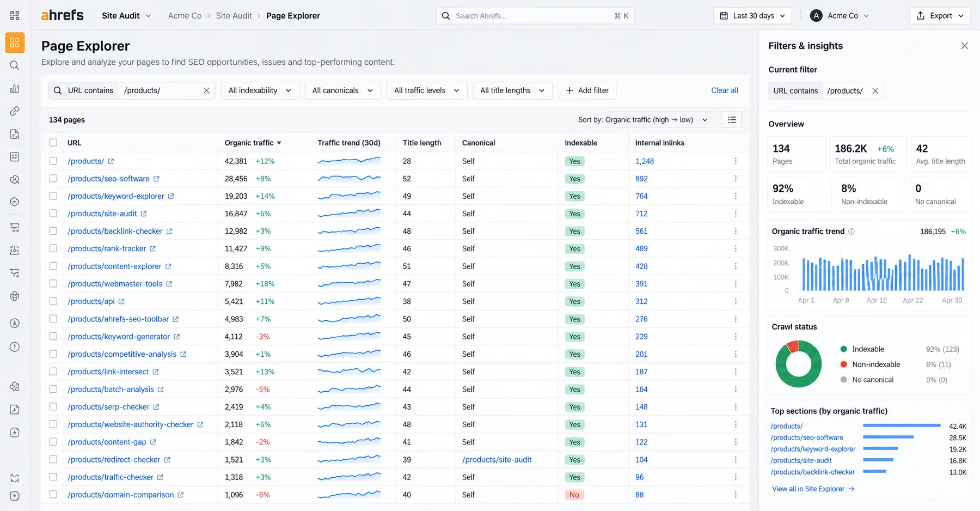Select checkbox for /products/backlink-checker
The height and width of the screenshot is (511, 980).
(x=53, y=231)
